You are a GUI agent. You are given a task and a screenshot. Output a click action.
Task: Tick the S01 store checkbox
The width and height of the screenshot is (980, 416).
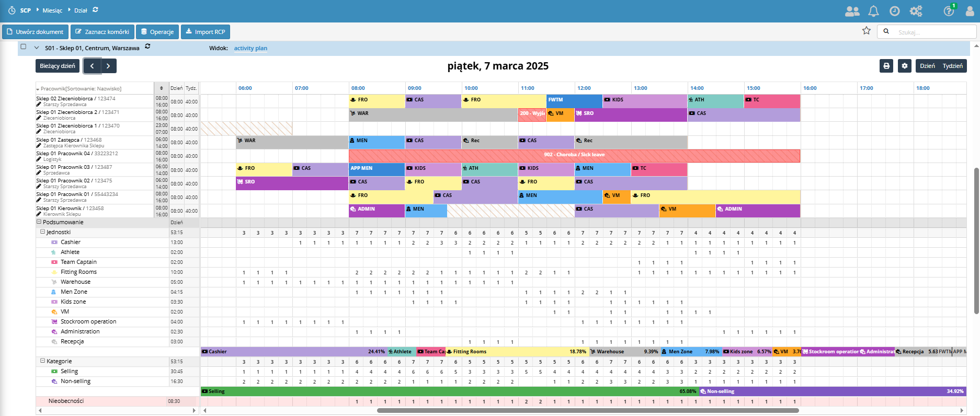click(x=23, y=47)
